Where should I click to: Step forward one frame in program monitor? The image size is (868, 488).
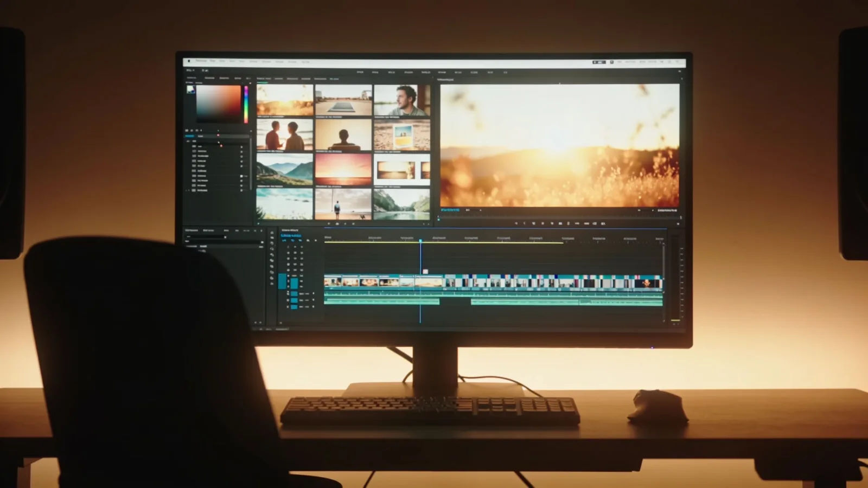coord(569,223)
